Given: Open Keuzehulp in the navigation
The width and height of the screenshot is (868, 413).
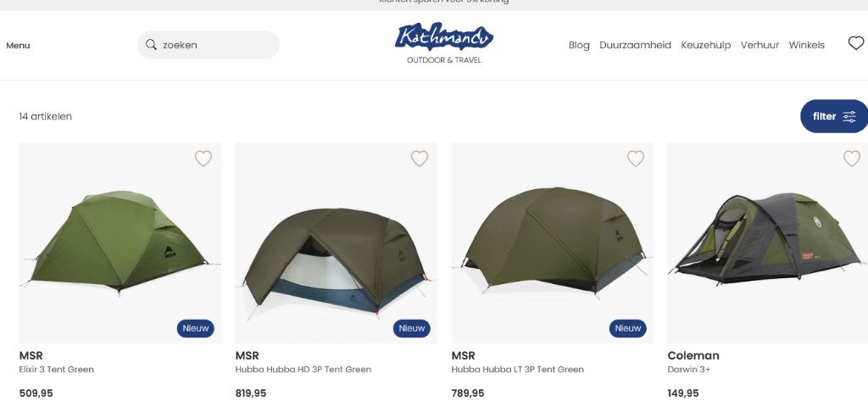Looking at the screenshot, I should coord(706,46).
